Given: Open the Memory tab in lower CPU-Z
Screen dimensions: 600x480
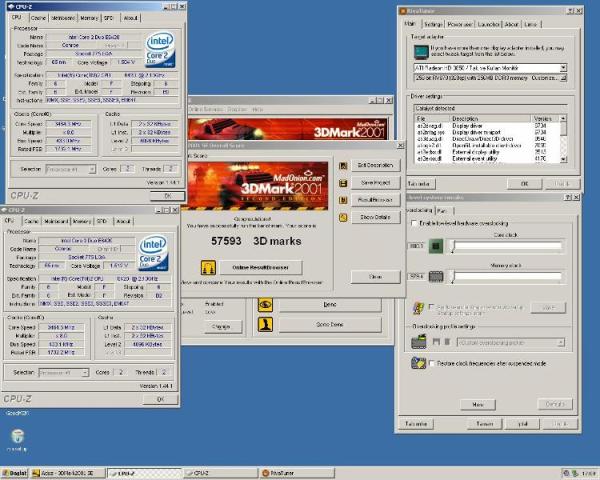Looking at the screenshot, I should (82, 221).
